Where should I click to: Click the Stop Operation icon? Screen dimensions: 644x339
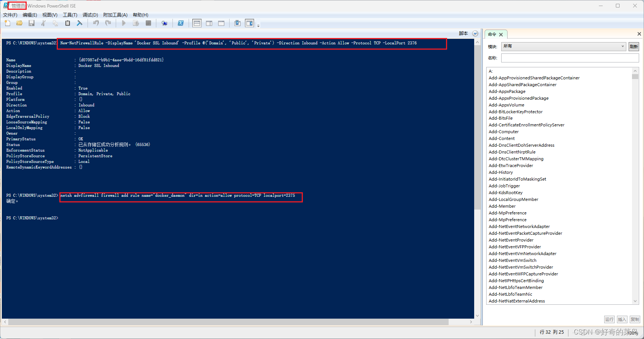pyautogui.click(x=148, y=23)
